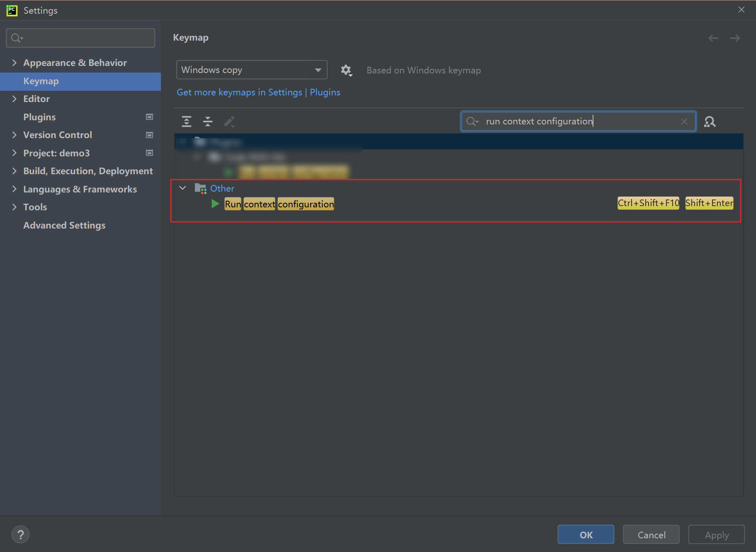Viewport: 756px width, 552px height.
Task: Collapse the Other group in the tree
Action: pos(182,188)
